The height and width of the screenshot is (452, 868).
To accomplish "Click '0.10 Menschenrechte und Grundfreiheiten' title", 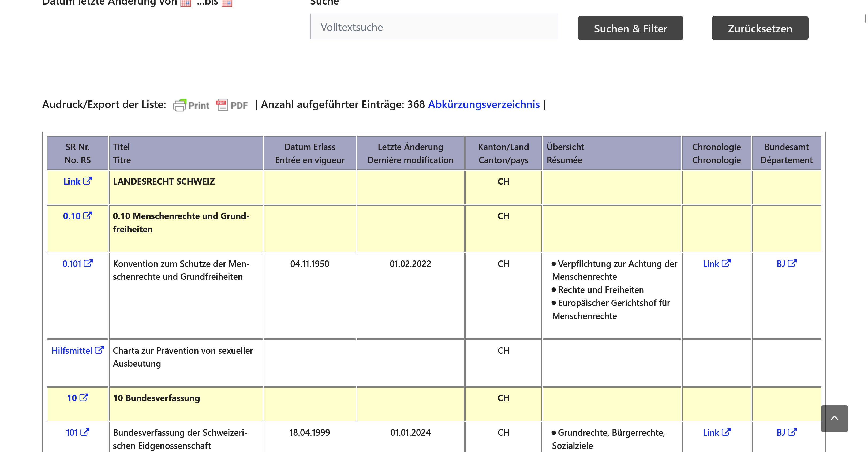I will coord(181,223).
